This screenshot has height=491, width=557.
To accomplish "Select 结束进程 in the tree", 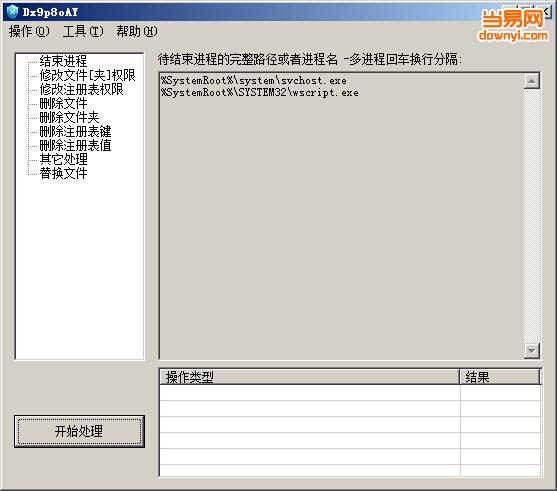I will 63,61.
